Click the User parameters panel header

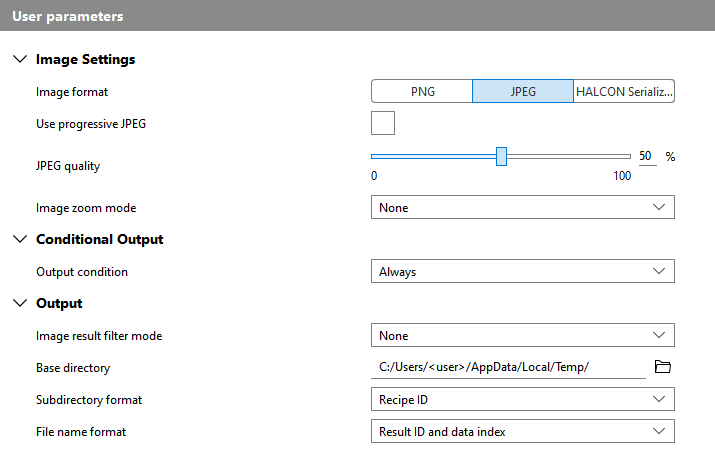click(x=357, y=17)
